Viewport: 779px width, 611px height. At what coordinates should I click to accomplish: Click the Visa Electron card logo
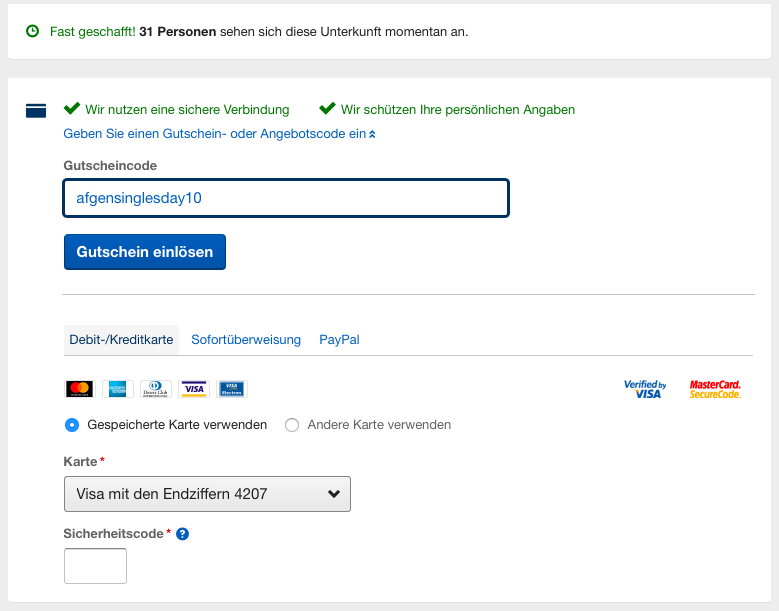pyautogui.click(x=232, y=389)
